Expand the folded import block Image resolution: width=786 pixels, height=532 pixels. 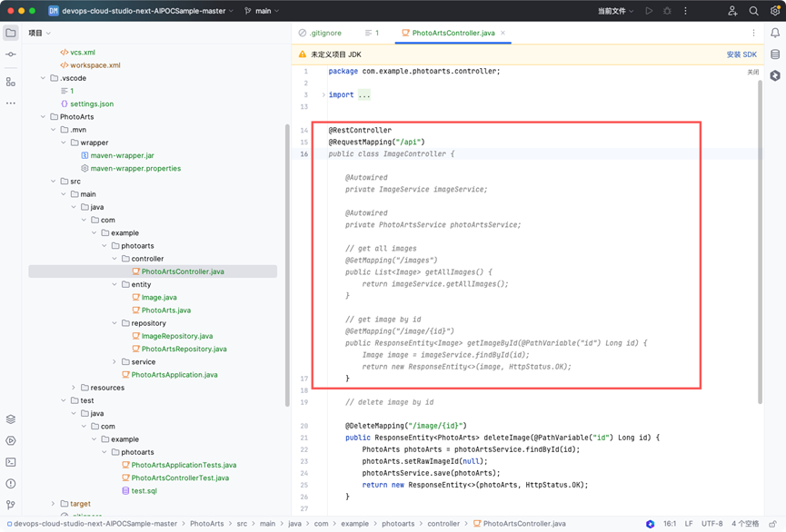(323, 94)
